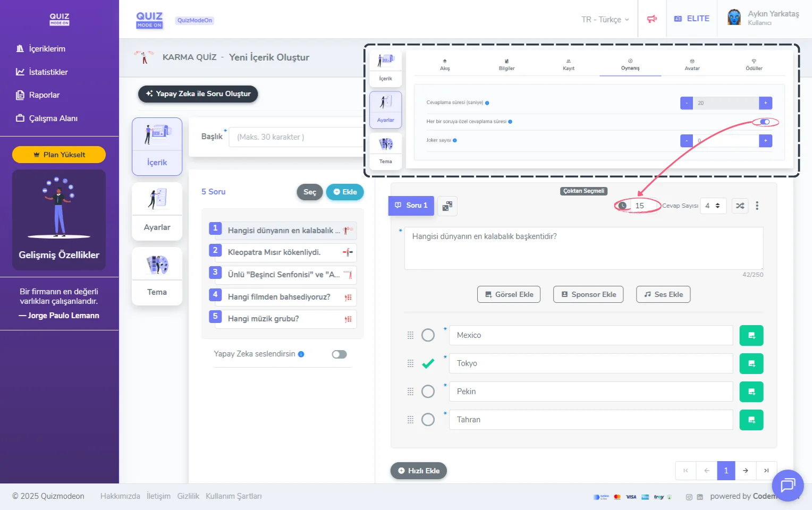Click the dice randomize icon beside Soru 1
Image resolution: width=812 pixels, height=510 pixels.
click(447, 206)
